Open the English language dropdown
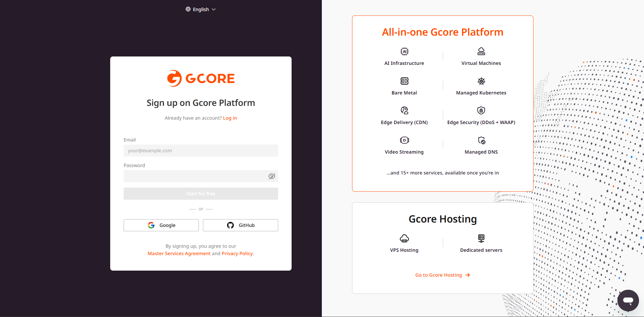This screenshot has width=644, height=317. tap(201, 9)
